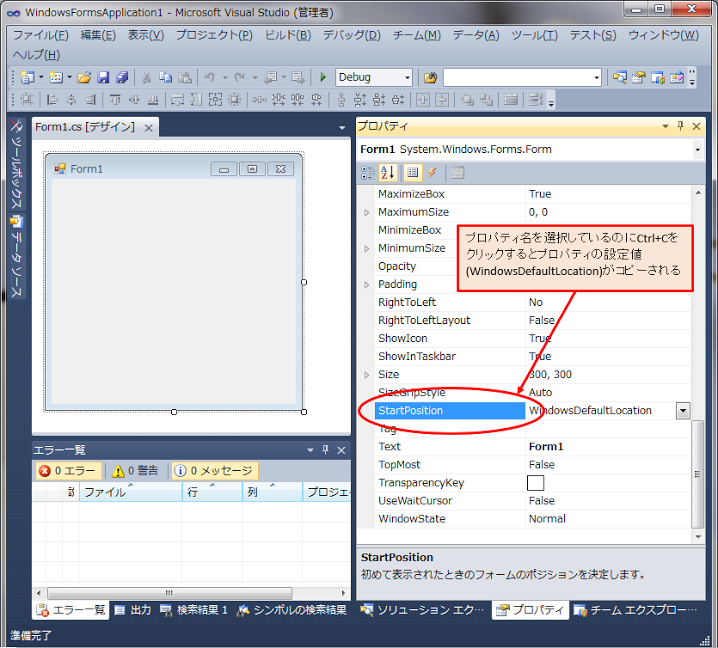Image resolution: width=718 pixels, height=648 pixels.
Task: Sort properties with Alphabetical button
Action: coord(387,173)
